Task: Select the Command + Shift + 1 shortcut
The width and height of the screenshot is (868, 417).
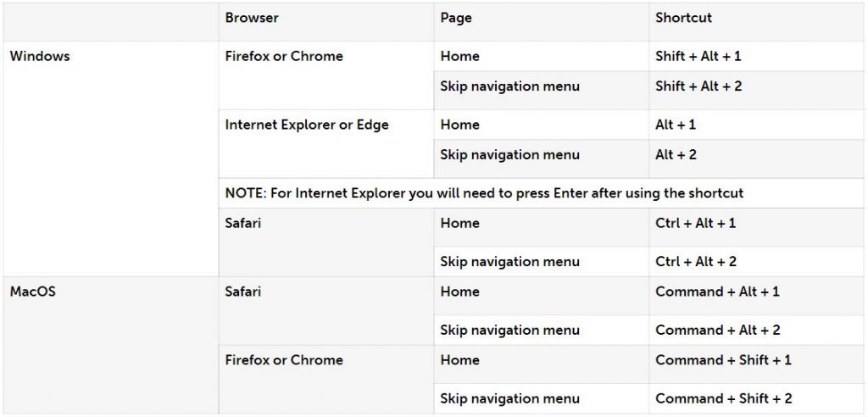Action: (723, 360)
